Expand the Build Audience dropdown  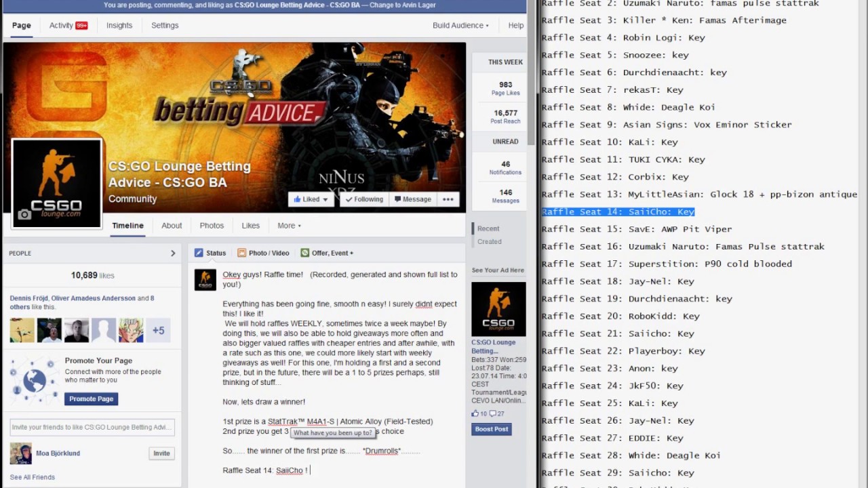click(x=460, y=25)
